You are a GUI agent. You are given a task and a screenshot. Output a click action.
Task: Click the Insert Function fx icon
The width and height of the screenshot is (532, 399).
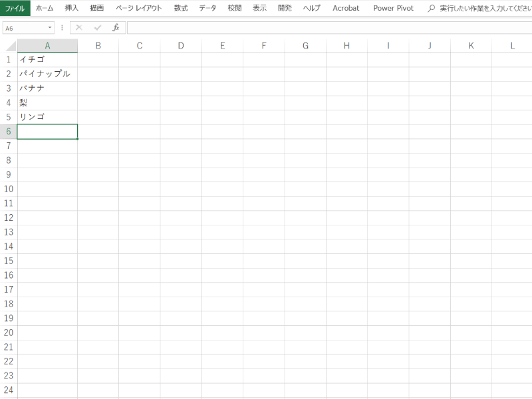point(116,28)
